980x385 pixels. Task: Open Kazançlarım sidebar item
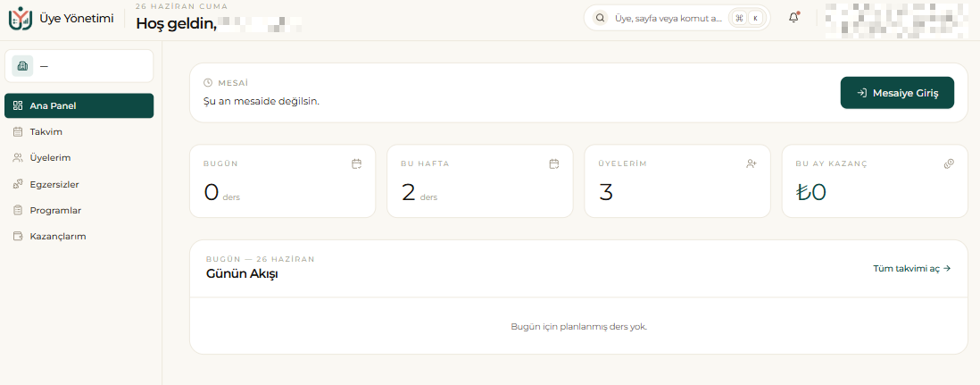tap(79, 237)
